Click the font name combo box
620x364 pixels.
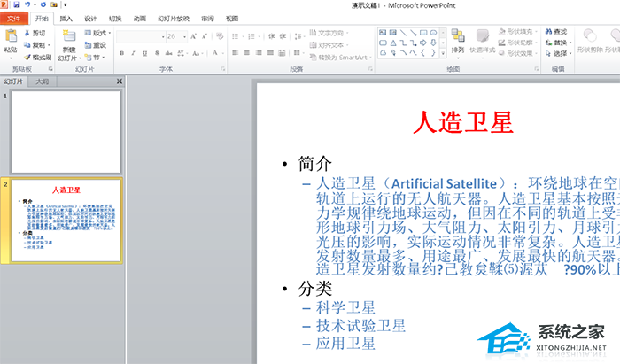coord(141,37)
